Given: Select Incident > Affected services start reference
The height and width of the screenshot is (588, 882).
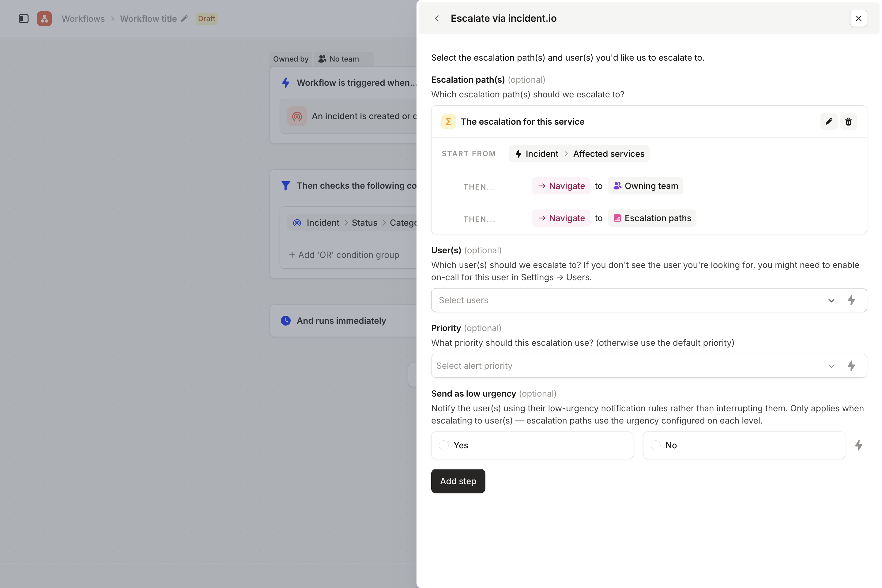Looking at the screenshot, I should (579, 154).
